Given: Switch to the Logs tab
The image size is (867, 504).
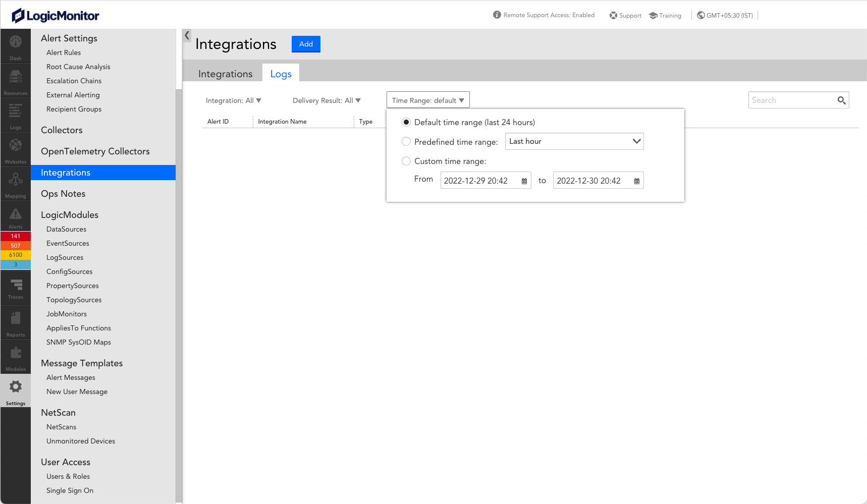Looking at the screenshot, I should point(281,74).
